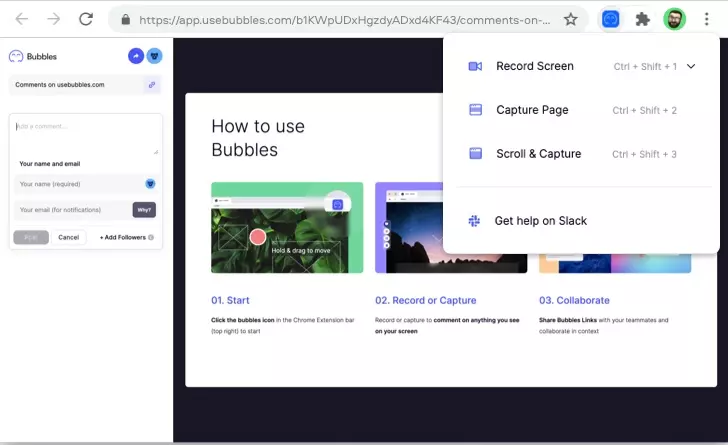Click in the Add a comment text area

[x=86, y=136]
